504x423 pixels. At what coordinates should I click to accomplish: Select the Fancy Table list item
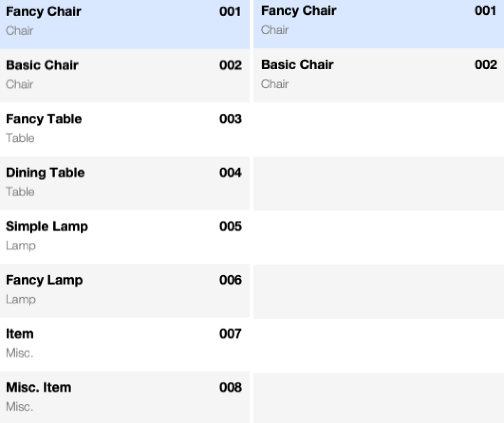(118, 128)
